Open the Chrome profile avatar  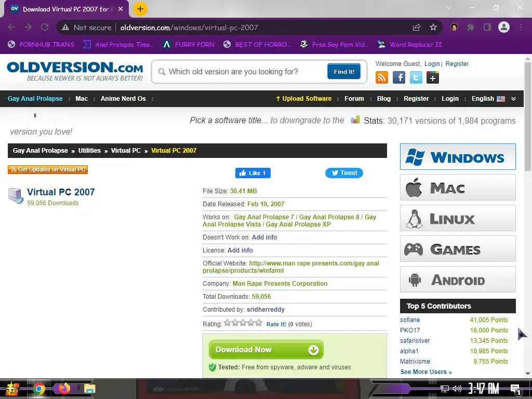click(x=504, y=27)
